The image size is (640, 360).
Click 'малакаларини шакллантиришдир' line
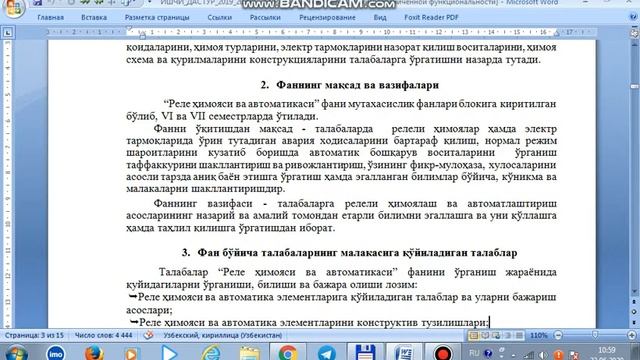(x=205, y=189)
